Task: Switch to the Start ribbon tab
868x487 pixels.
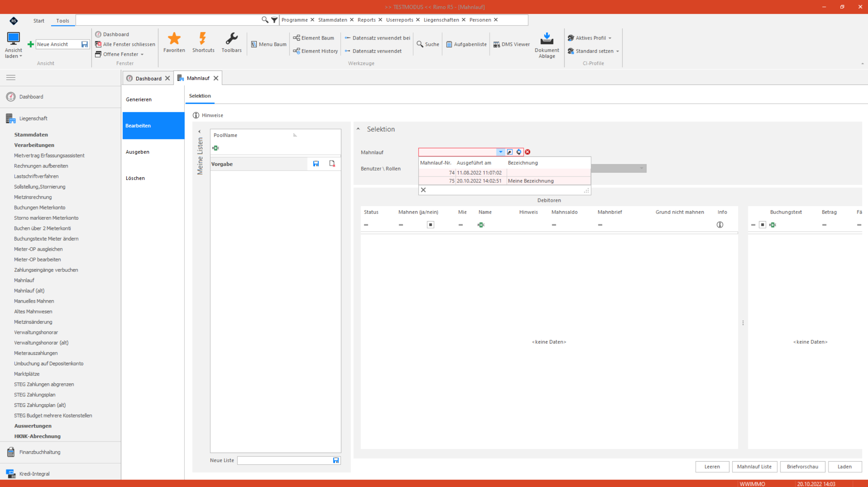Action: click(39, 21)
